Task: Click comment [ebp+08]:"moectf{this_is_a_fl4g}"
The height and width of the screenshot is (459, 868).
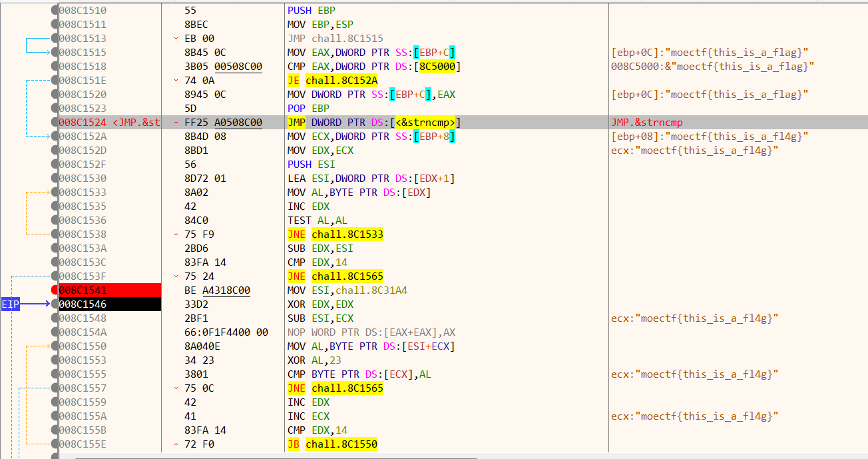Action: click(710, 137)
